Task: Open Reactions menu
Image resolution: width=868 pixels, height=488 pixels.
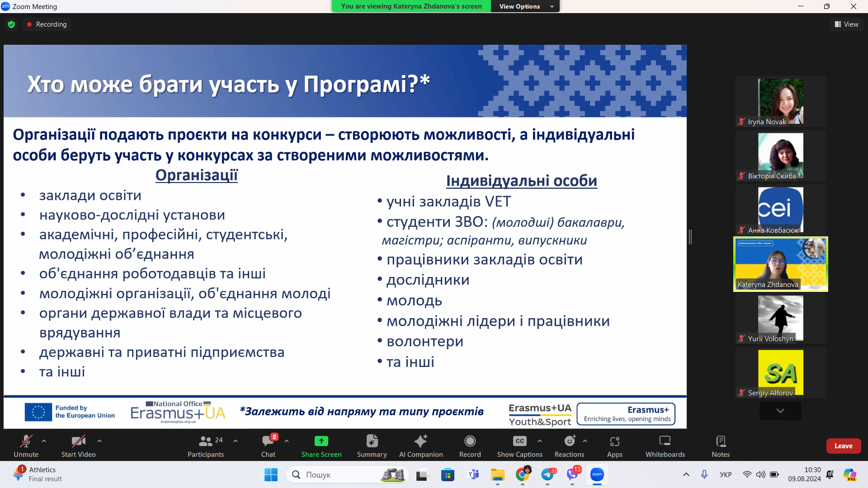Action: (569, 446)
